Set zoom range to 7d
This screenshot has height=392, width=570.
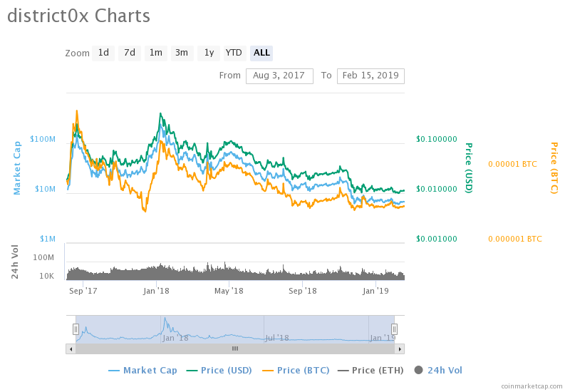(130, 53)
